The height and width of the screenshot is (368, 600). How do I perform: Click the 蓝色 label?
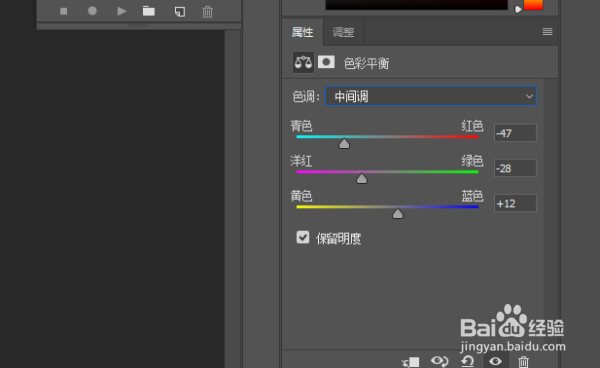pyautogui.click(x=472, y=196)
